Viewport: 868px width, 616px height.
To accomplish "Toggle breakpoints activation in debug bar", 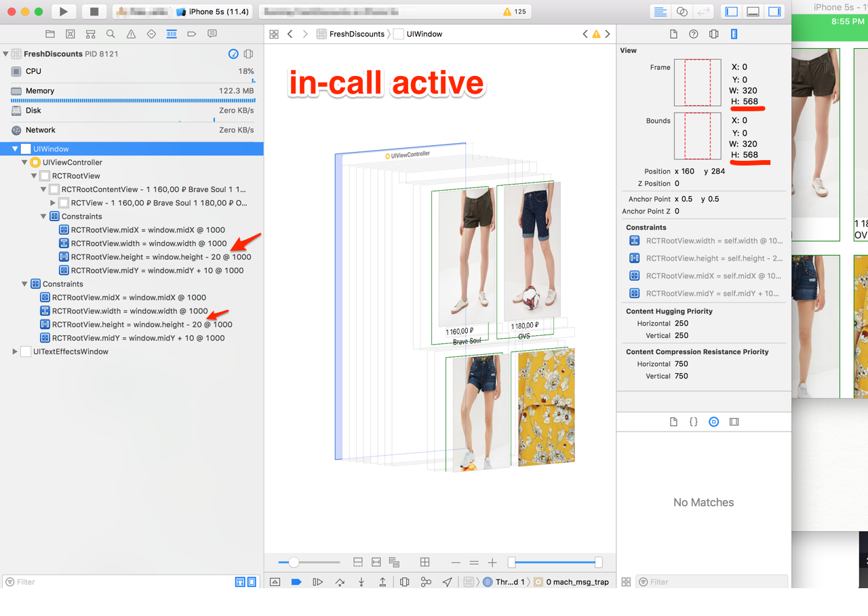I will pyautogui.click(x=296, y=582).
